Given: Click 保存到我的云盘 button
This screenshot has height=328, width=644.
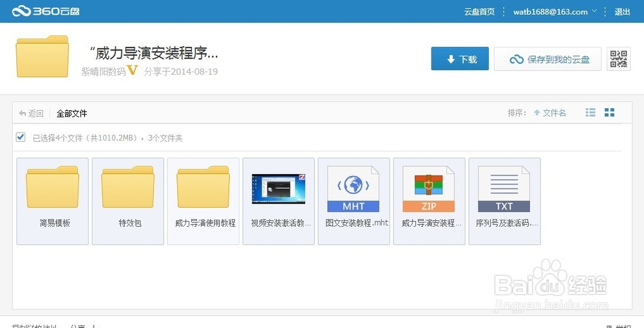Looking at the screenshot, I should [x=547, y=59].
